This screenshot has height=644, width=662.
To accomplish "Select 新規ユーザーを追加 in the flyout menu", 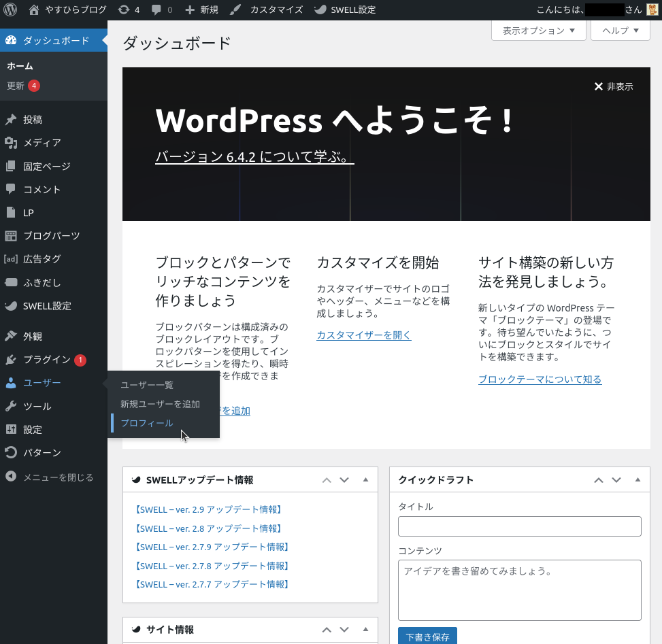I will [160, 404].
